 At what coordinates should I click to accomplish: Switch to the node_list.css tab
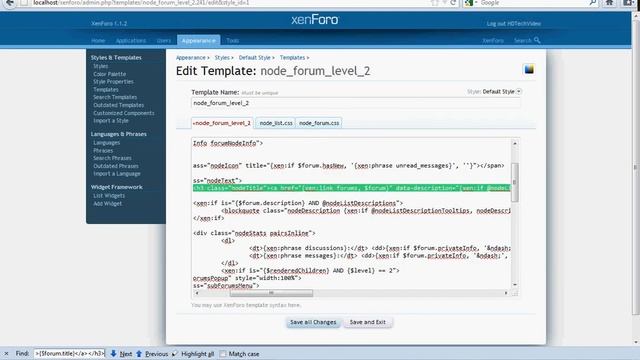pos(276,123)
